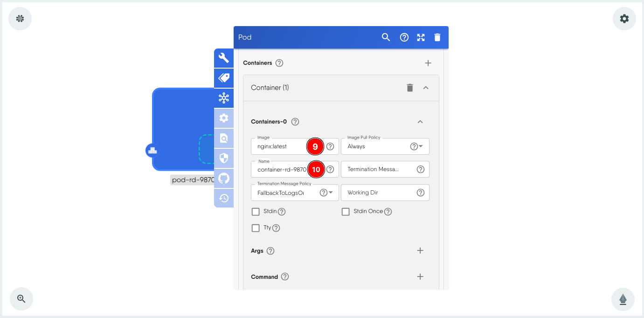Delete the Pod using header trash icon

(437, 37)
